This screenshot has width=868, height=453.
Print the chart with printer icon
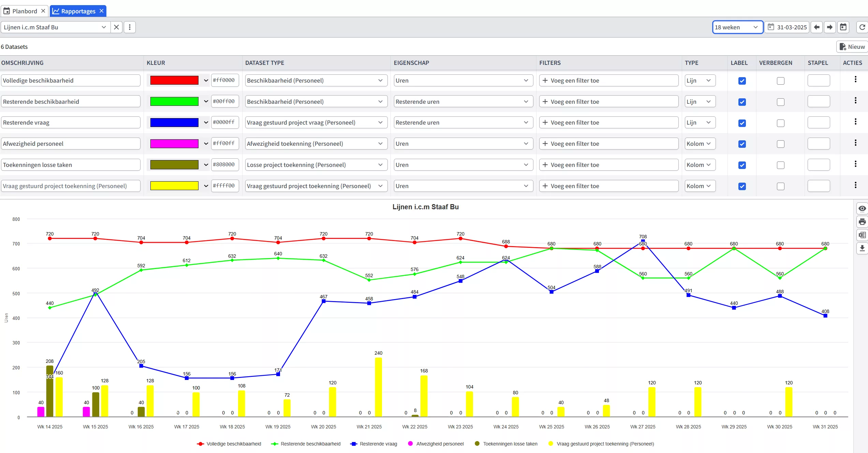pyautogui.click(x=862, y=222)
